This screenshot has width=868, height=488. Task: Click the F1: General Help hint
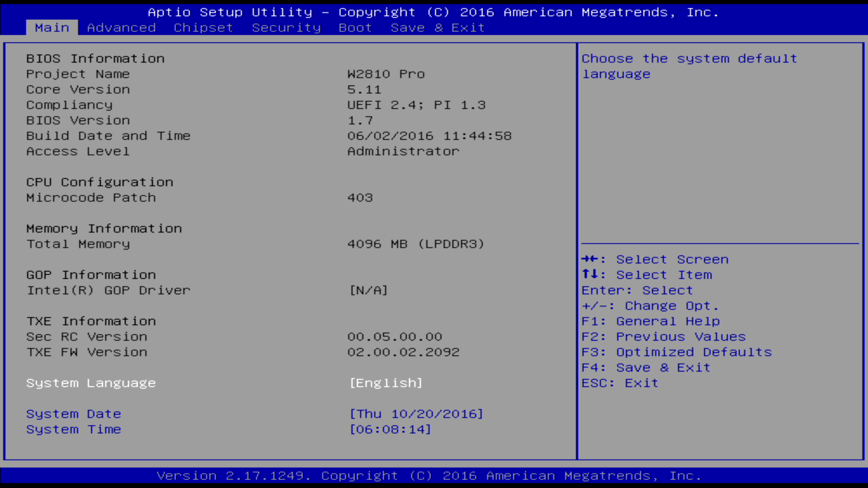click(x=650, y=321)
